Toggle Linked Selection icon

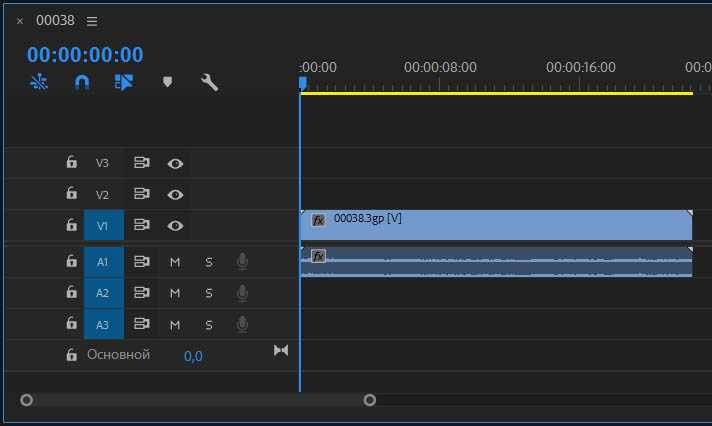[124, 82]
